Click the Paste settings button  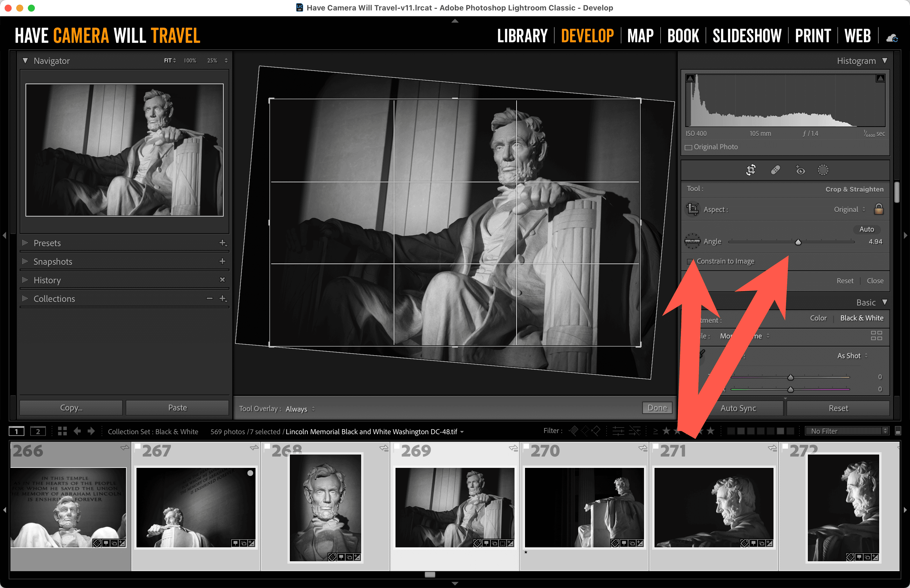[178, 407]
